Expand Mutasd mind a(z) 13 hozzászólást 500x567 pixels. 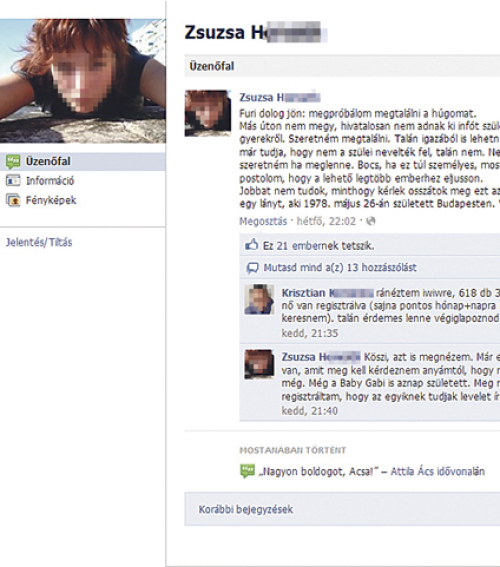[340, 268]
